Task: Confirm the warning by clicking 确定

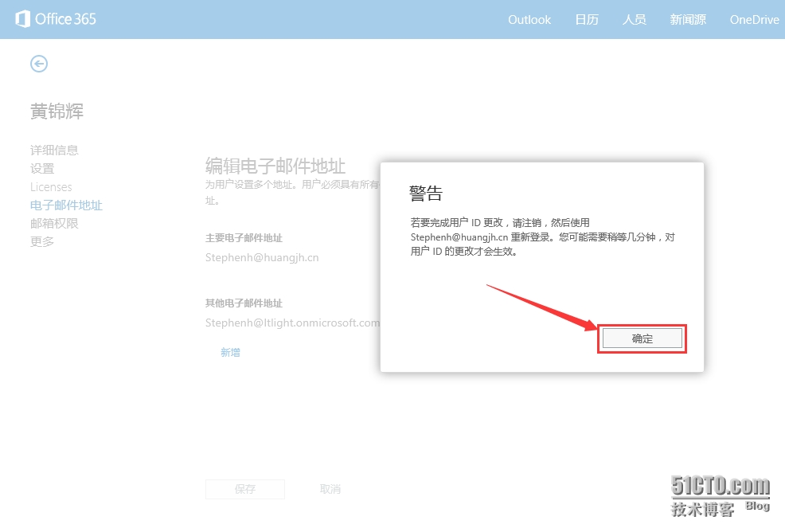Action: [x=642, y=338]
